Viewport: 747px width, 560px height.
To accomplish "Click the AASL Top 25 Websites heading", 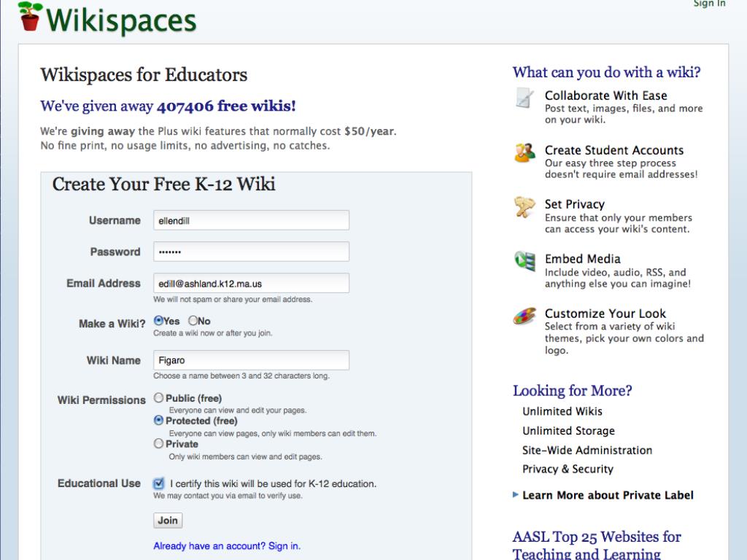I will (x=597, y=545).
